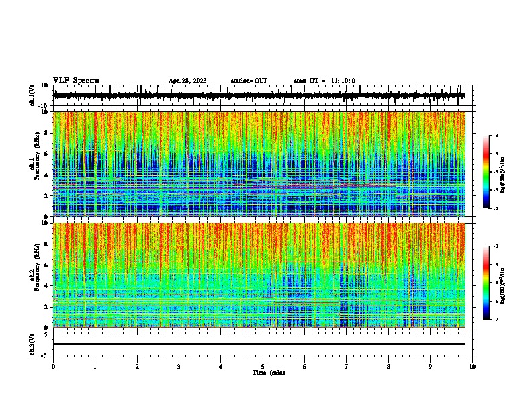Click the ch.2 colorbar log(PSD) label
Image resolution: width=532 pixels, height=411 pixels.
click(x=503, y=286)
